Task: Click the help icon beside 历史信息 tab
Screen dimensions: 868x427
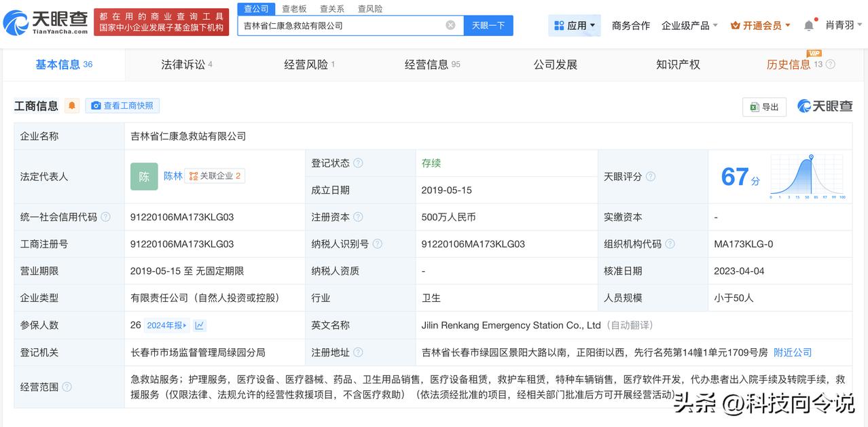Action: [830, 65]
